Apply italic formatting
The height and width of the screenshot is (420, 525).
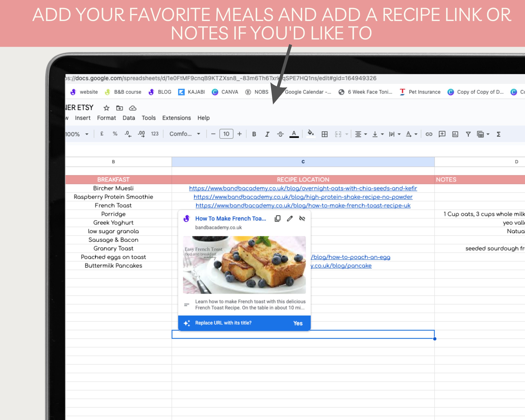[x=267, y=134]
